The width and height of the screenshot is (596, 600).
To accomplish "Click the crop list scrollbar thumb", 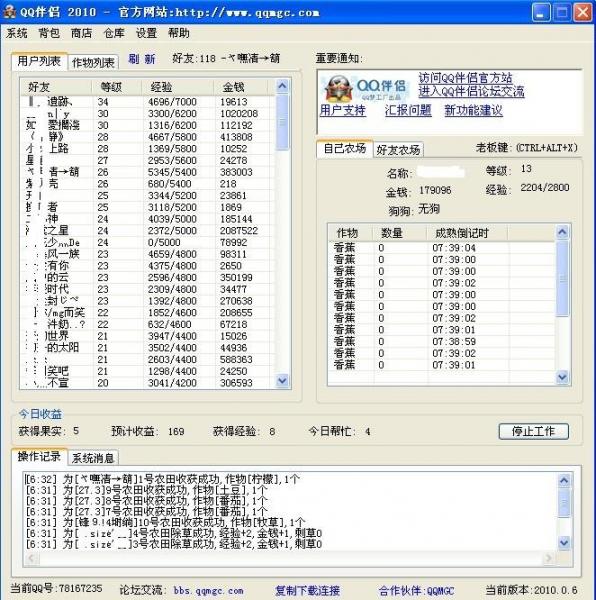I will click(x=562, y=278).
